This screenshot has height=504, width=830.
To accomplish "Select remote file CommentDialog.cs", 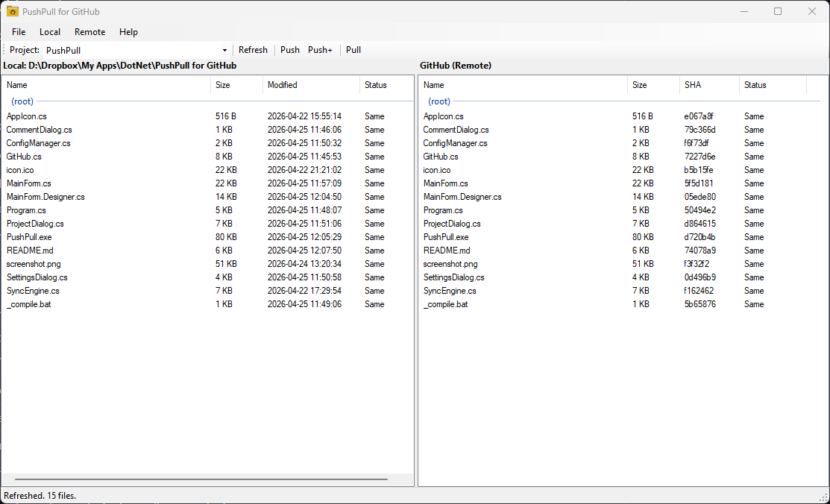I will (x=456, y=130).
